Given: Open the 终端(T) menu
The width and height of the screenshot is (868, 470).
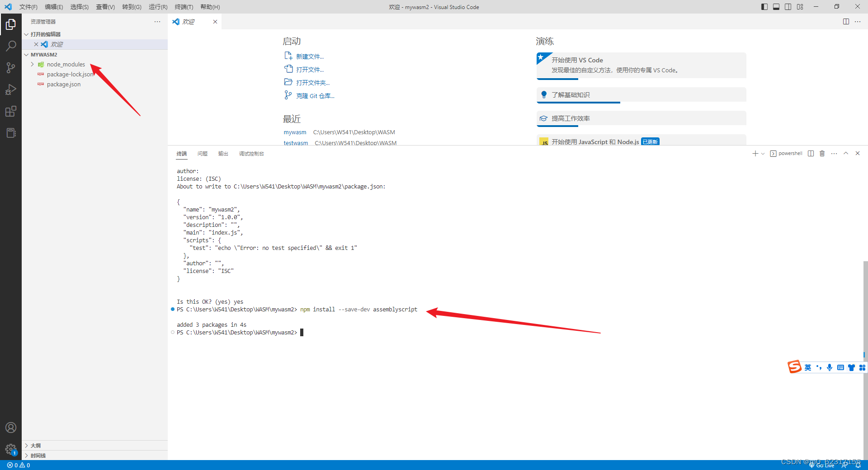Looking at the screenshot, I should click(184, 7).
